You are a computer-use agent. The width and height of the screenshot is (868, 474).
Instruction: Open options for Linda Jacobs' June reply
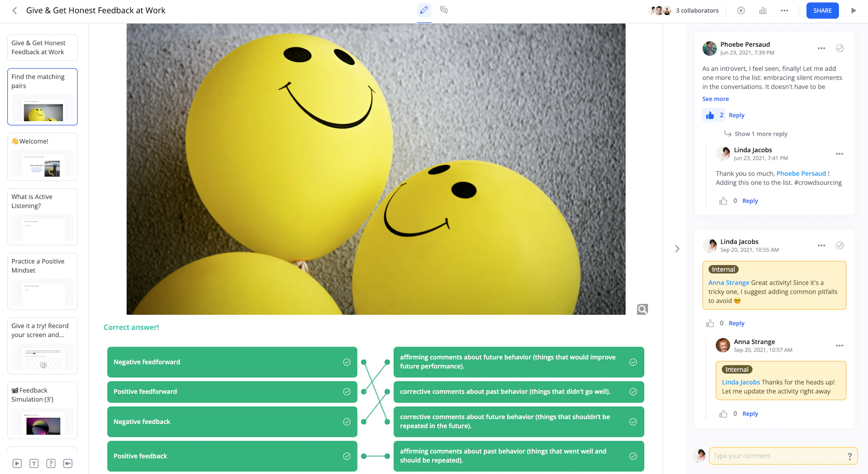point(839,154)
